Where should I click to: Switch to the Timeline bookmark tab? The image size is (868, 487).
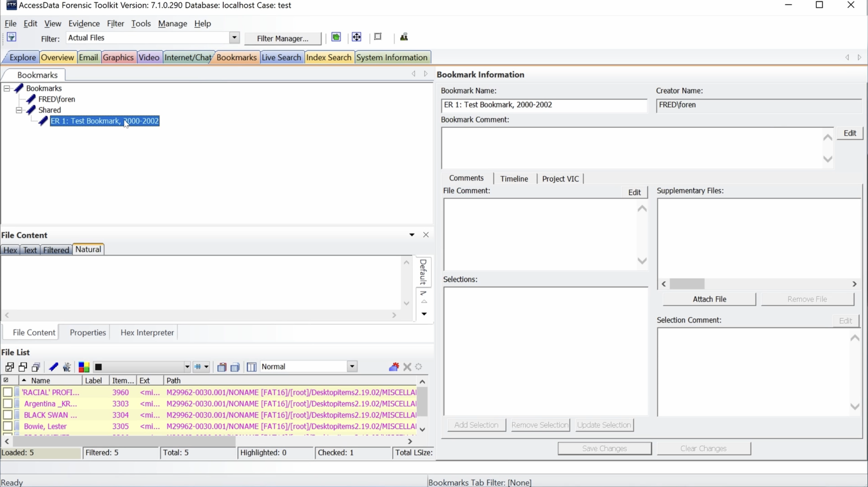click(514, 178)
